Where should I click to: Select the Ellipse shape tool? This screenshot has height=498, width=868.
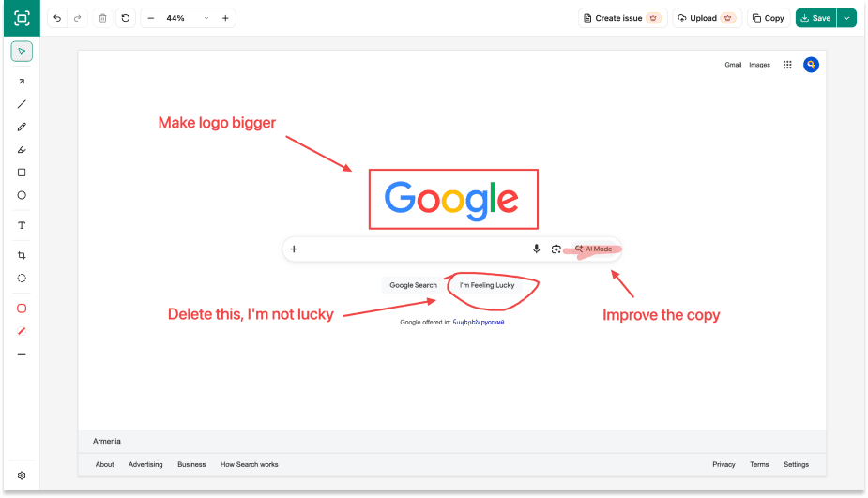click(x=22, y=195)
